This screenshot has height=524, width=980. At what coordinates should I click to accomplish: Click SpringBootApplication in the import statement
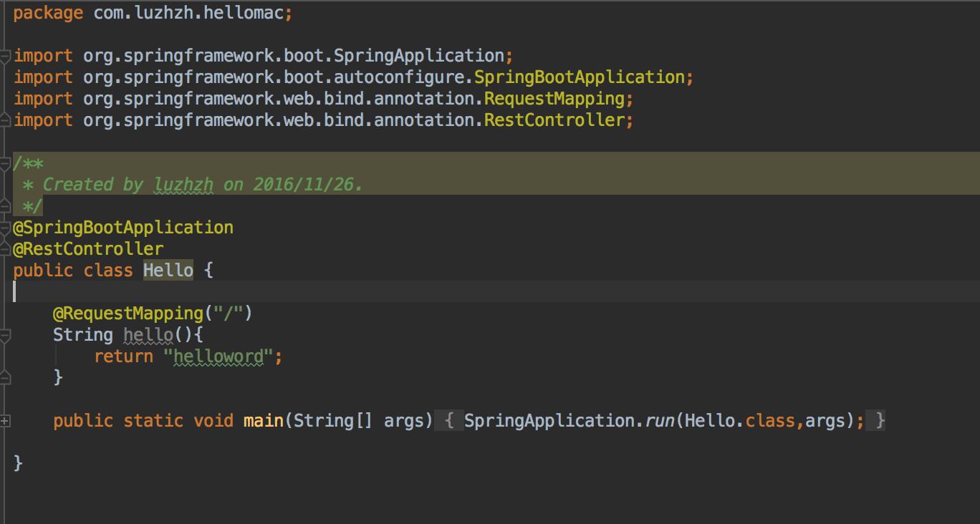(579, 77)
